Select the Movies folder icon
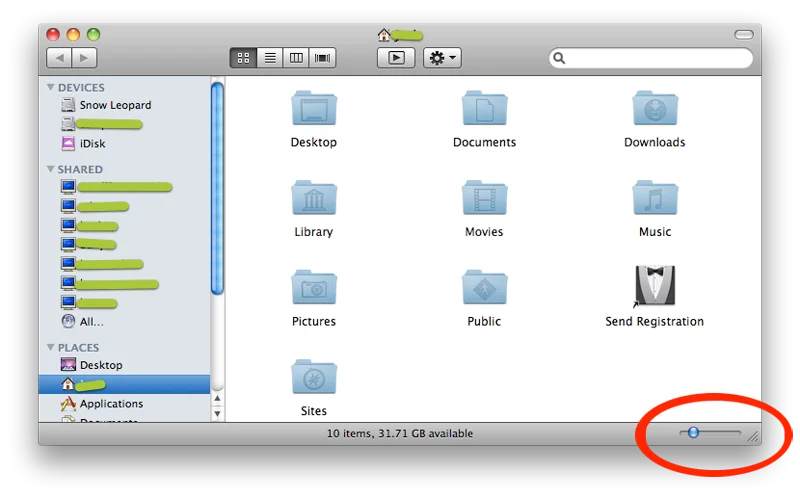The image size is (800, 498). (x=484, y=197)
